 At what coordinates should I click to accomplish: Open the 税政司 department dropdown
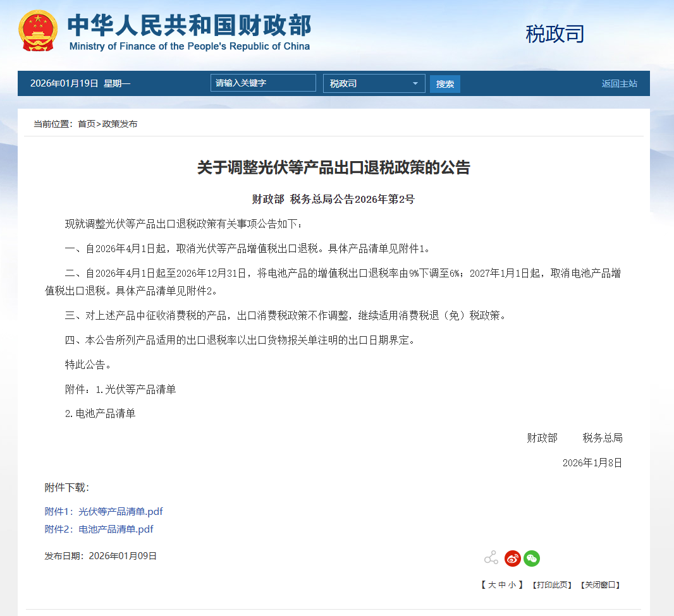click(374, 83)
